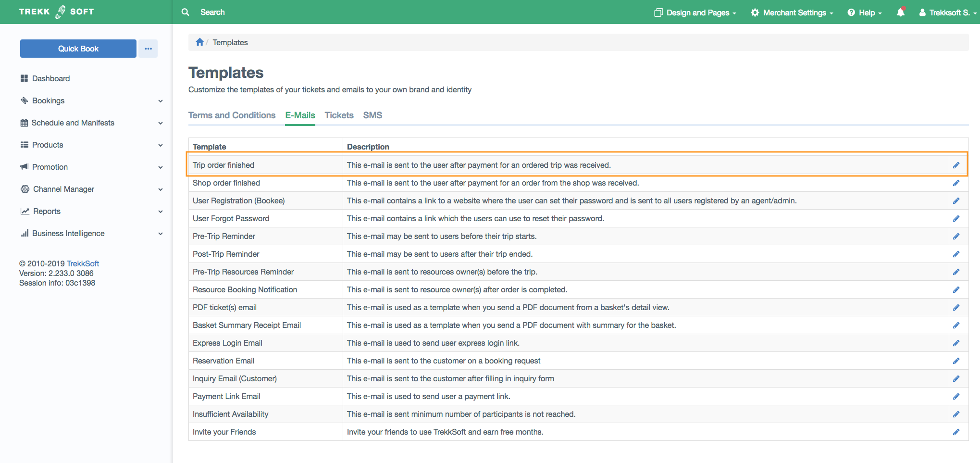Screen dimensions: 980x463
Task: Click the home breadcrumb icon
Action: [199, 42]
